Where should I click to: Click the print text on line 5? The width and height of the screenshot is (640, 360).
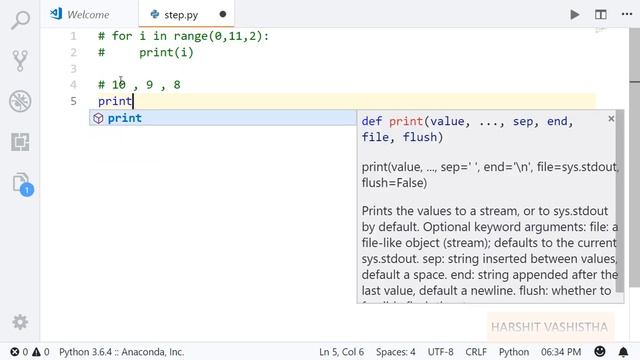pos(115,101)
